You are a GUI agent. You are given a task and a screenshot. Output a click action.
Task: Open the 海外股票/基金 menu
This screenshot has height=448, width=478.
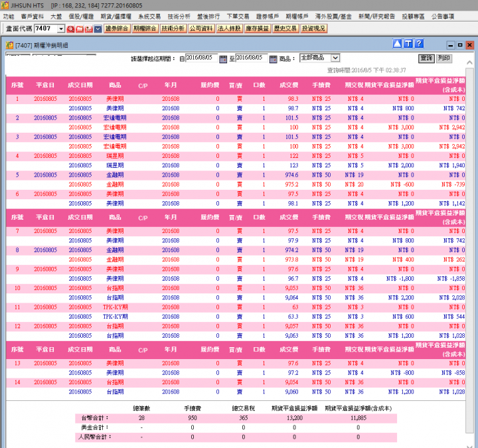click(x=333, y=17)
